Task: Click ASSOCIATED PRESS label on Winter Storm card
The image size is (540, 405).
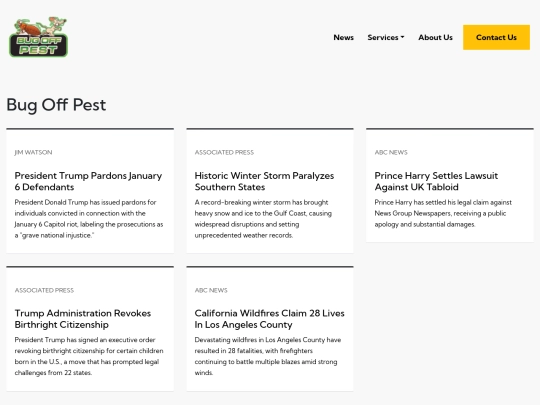Action: (224, 152)
